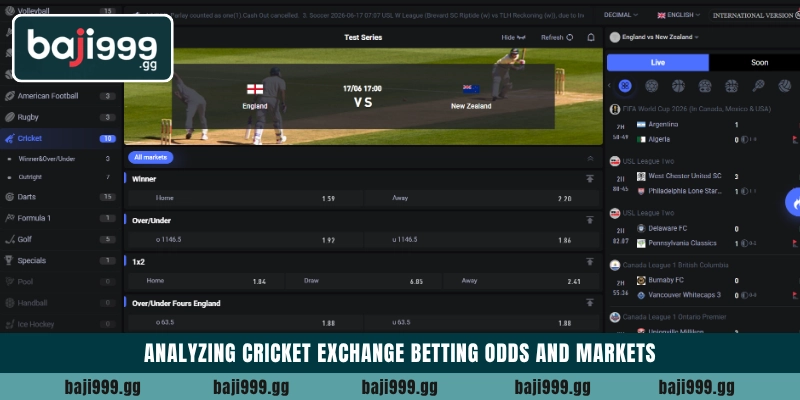
Task: Select the volleyball filter icon
Action: (785, 86)
